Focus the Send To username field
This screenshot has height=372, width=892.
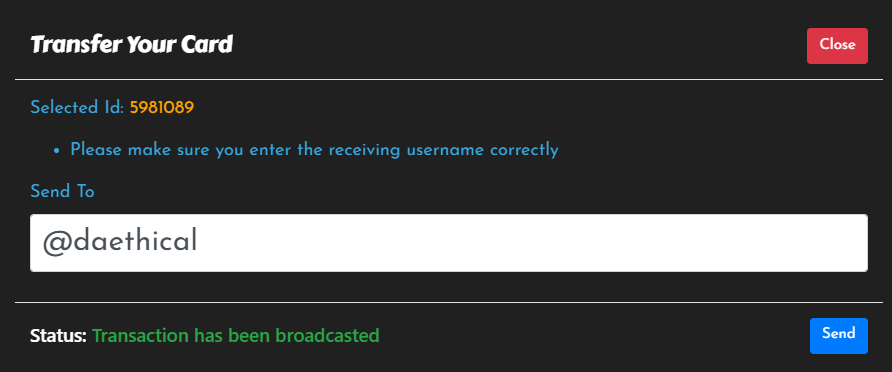point(449,243)
